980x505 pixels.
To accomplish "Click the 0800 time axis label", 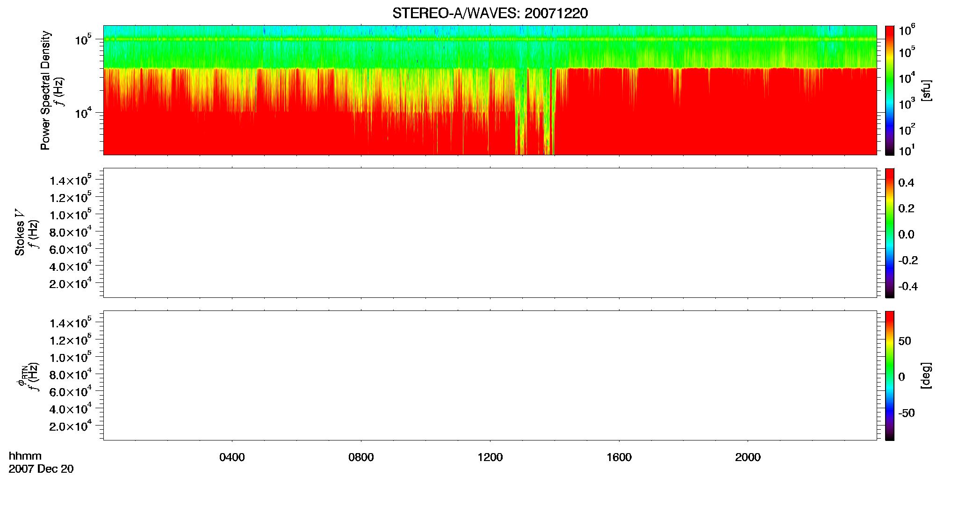I will click(x=361, y=457).
